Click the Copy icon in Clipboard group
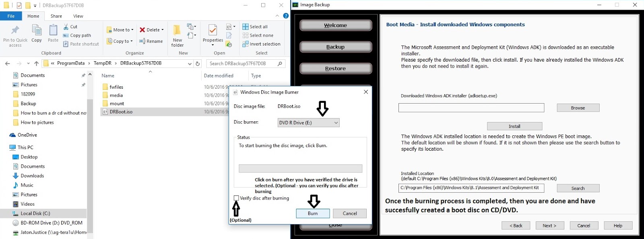Screen dimensions: 644x239 click(37, 30)
